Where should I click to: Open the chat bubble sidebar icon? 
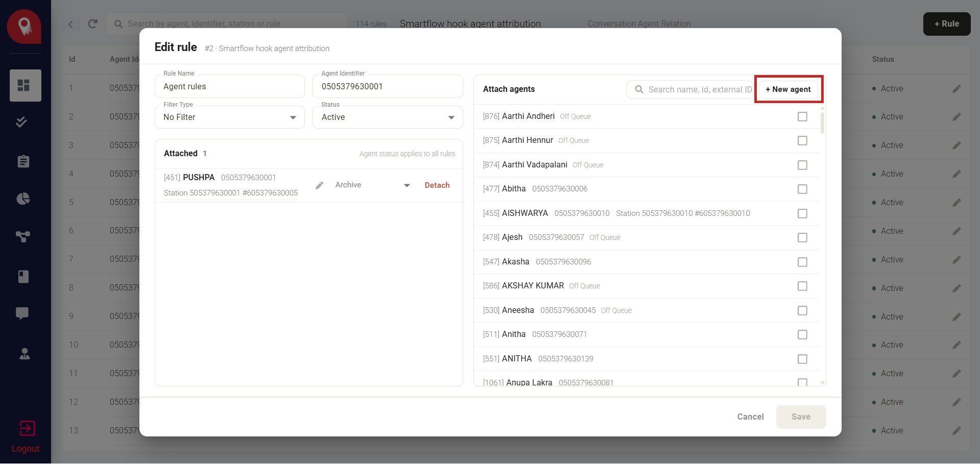pyautogui.click(x=22, y=313)
